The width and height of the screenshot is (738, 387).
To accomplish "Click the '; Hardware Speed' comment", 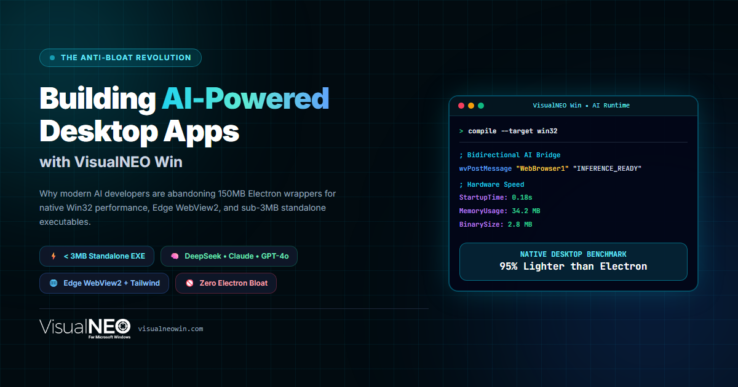I will click(x=491, y=184).
